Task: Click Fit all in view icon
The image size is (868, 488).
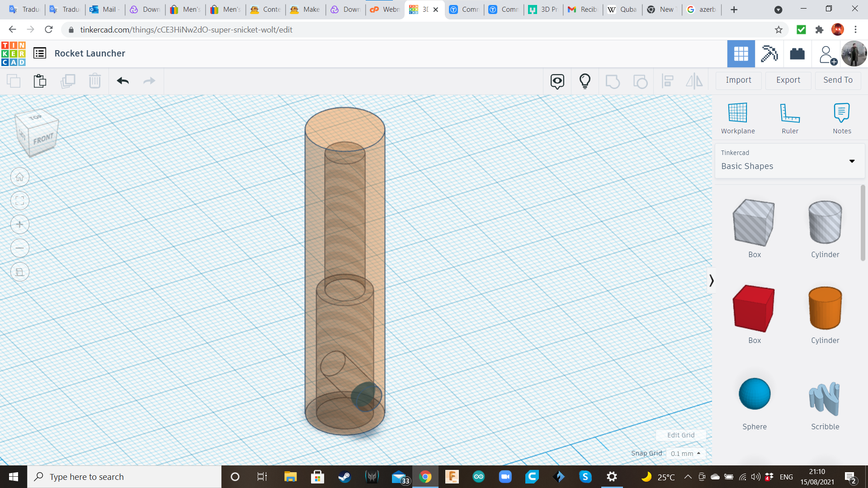Action: [x=20, y=201]
